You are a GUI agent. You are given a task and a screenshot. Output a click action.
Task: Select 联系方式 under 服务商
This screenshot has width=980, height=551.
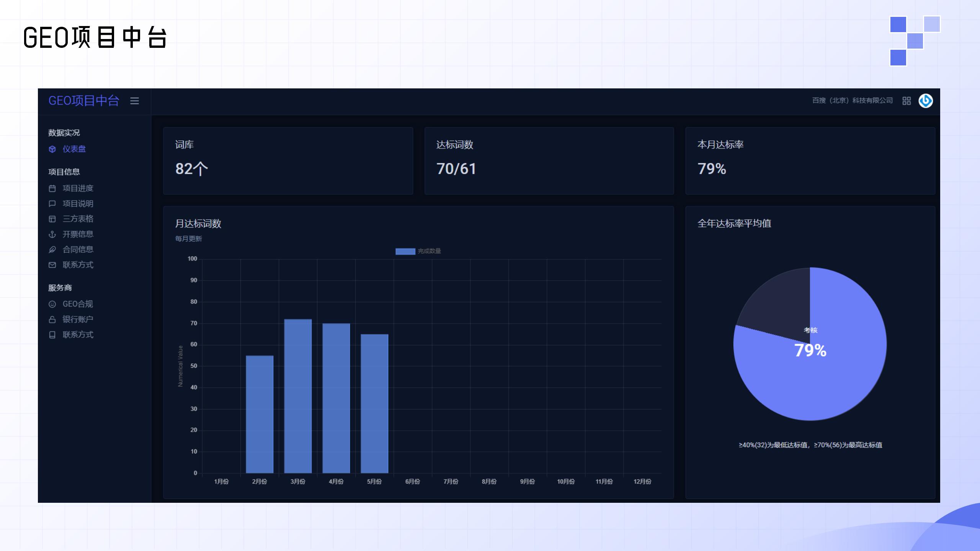[x=78, y=334]
